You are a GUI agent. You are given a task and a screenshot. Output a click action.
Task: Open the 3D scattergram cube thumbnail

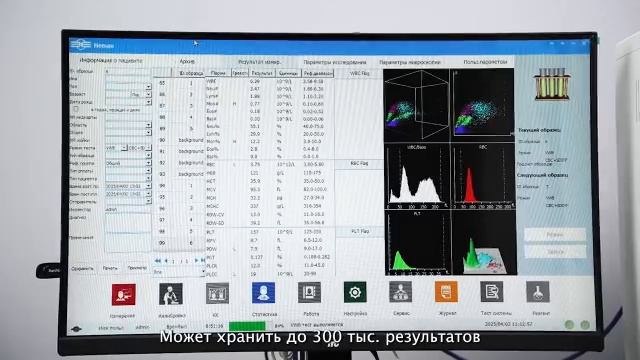coord(416,105)
